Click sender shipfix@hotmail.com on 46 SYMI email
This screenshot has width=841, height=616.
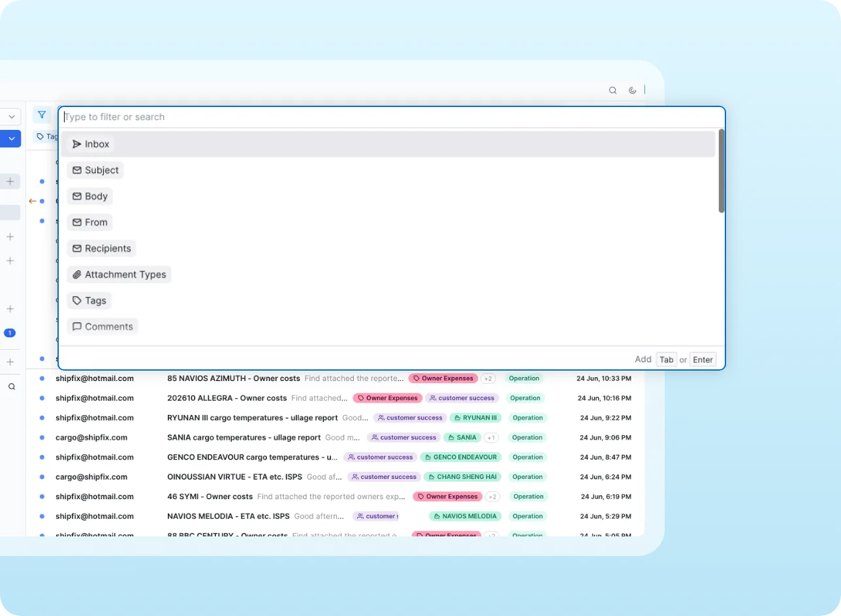95,497
